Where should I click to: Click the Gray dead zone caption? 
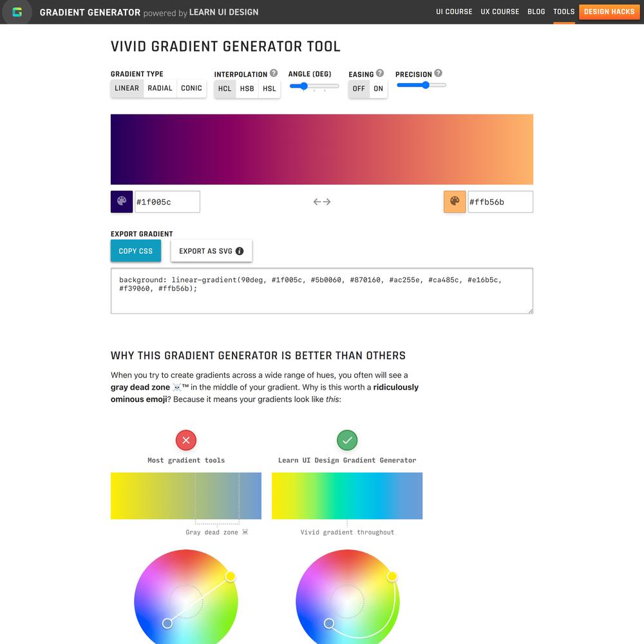216,533
